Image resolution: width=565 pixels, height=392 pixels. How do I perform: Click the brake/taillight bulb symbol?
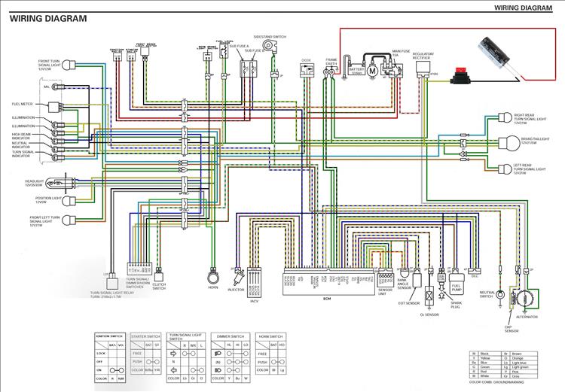[x=508, y=143]
